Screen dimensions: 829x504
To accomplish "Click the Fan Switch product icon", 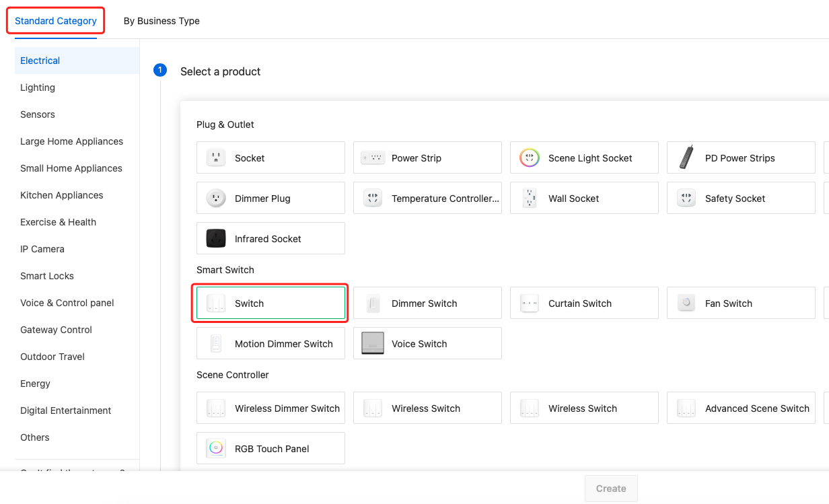I will (686, 303).
